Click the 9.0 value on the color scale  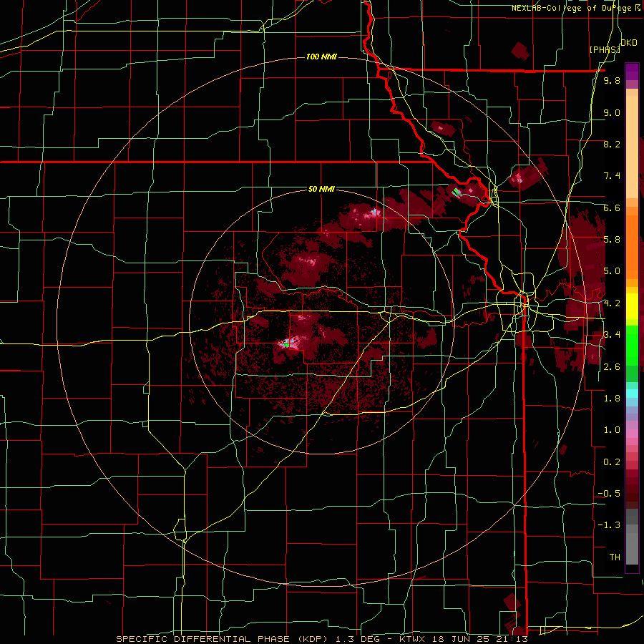coord(612,113)
